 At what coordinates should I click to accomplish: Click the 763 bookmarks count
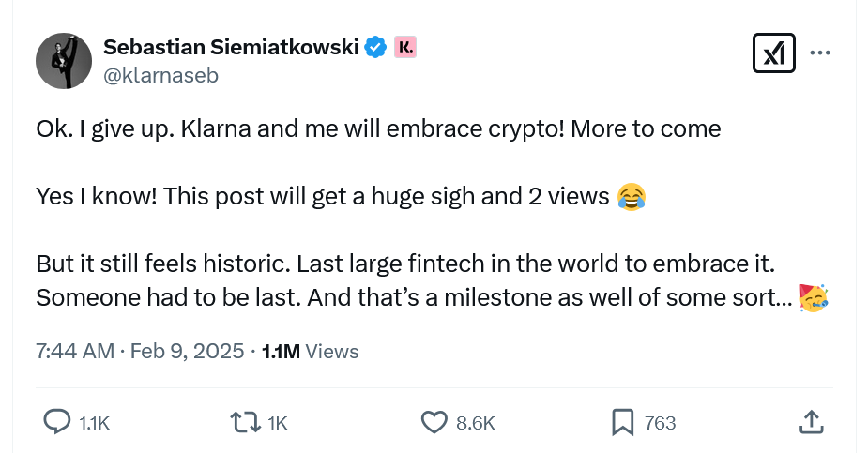661,424
